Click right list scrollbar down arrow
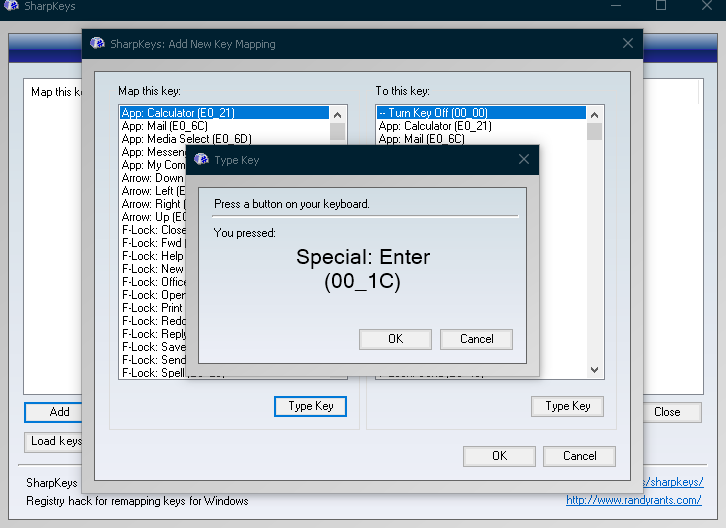This screenshot has width=726, height=528. (595, 370)
